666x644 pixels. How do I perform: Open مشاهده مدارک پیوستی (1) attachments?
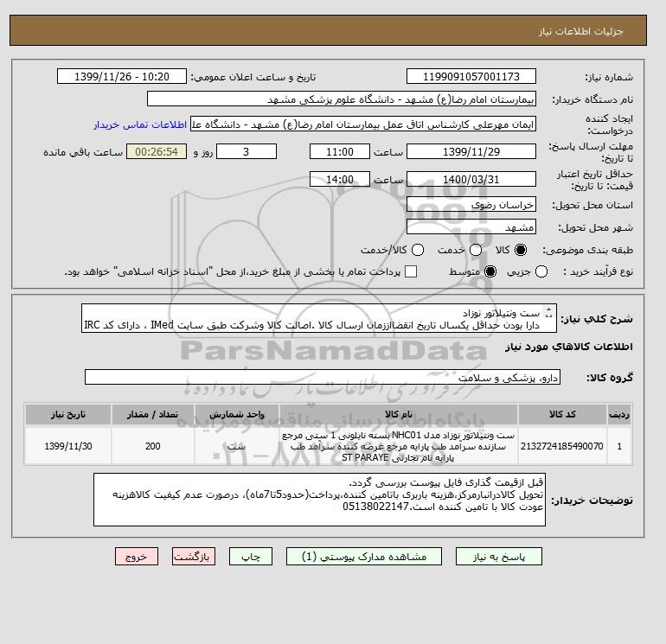coord(364,557)
